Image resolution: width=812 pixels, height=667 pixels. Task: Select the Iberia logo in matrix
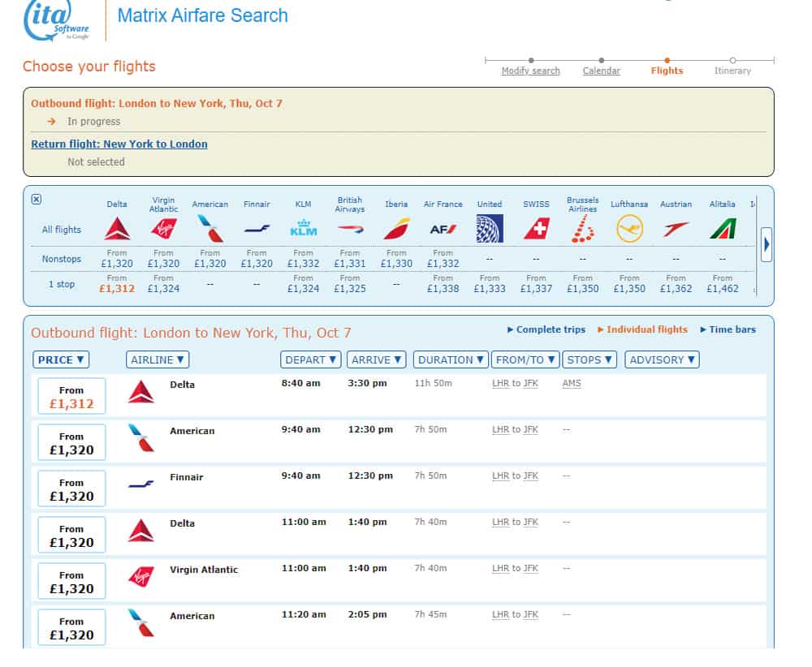point(397,229)
